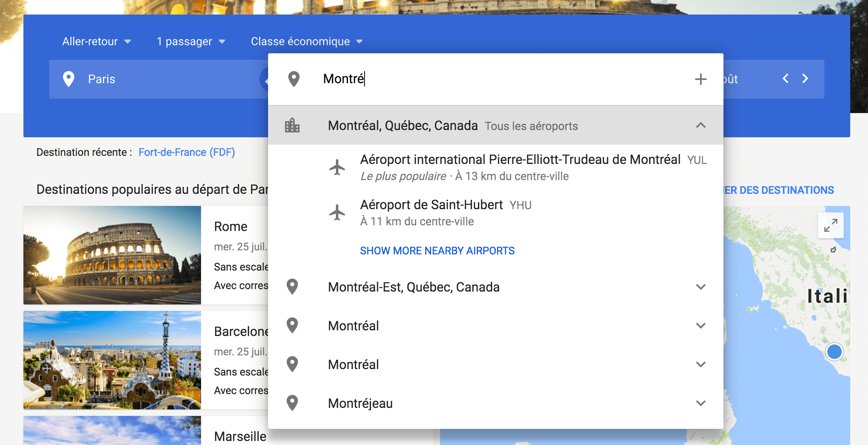Image resolution: width=868 pixels, height=445 pixels.
Task: Click airplane icon for Pierre-Elliott-Trudeau airport
Action: click(337, 167)
